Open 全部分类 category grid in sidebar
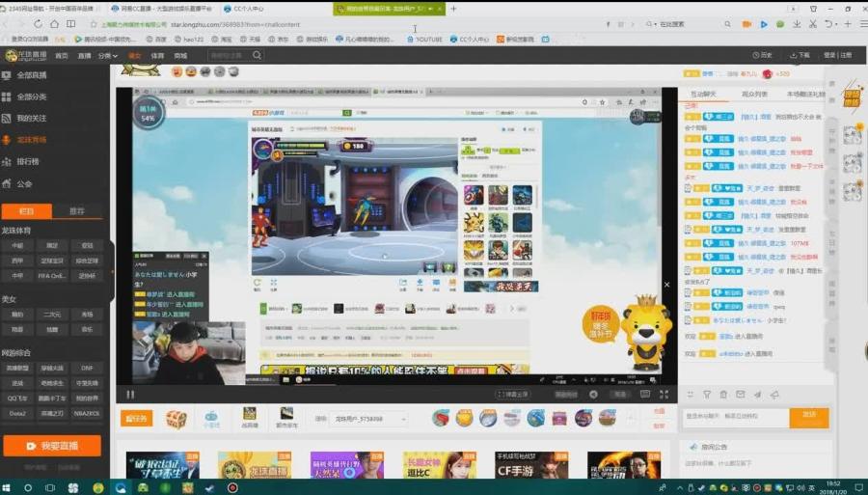The width and height of the screenshot is (868, 495). point(31,96)
